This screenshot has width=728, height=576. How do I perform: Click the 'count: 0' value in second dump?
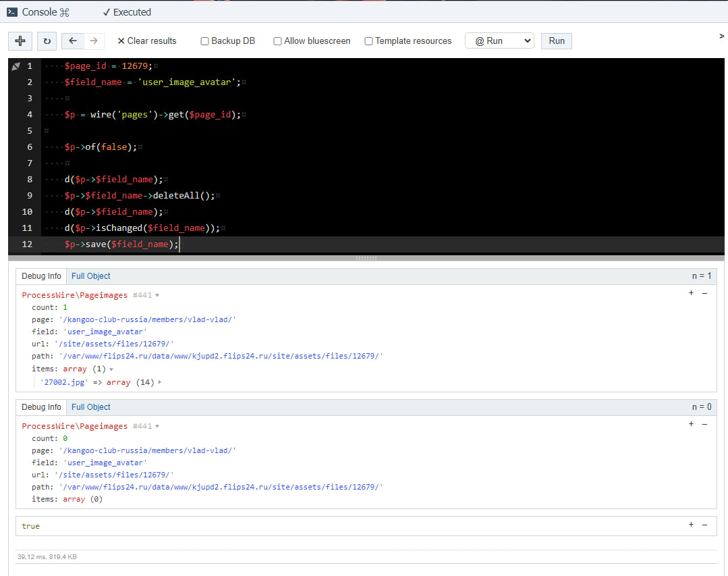coord(65,438)
